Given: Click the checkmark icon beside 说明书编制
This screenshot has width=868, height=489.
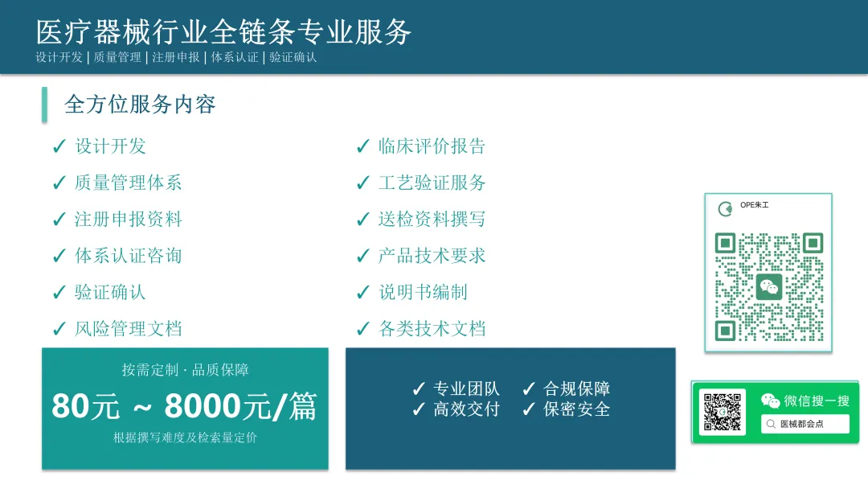Looking at the screenshot, I should pos(362,293).
